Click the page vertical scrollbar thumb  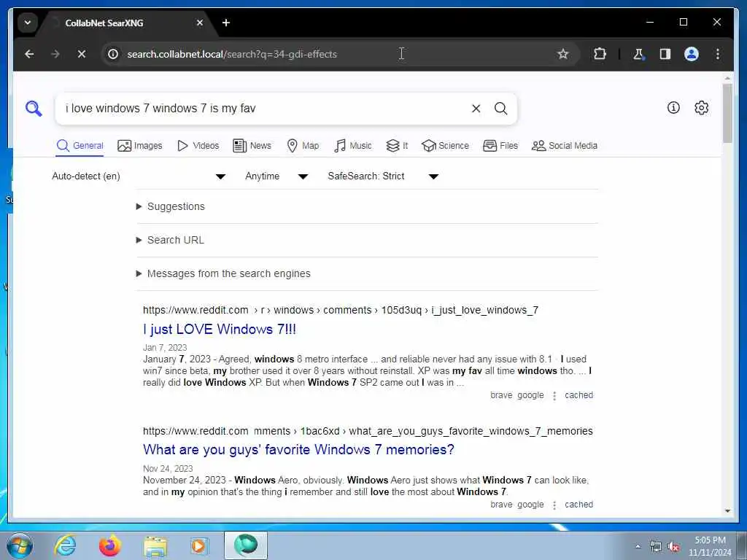(727, 113)
